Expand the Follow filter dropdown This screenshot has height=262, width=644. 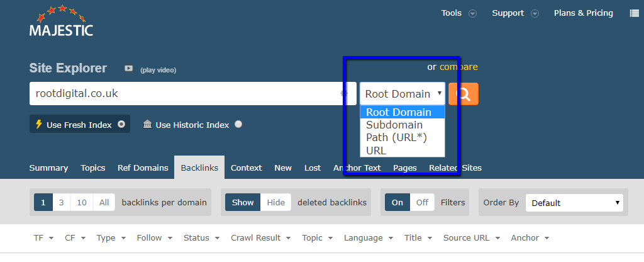coord(155,237)
